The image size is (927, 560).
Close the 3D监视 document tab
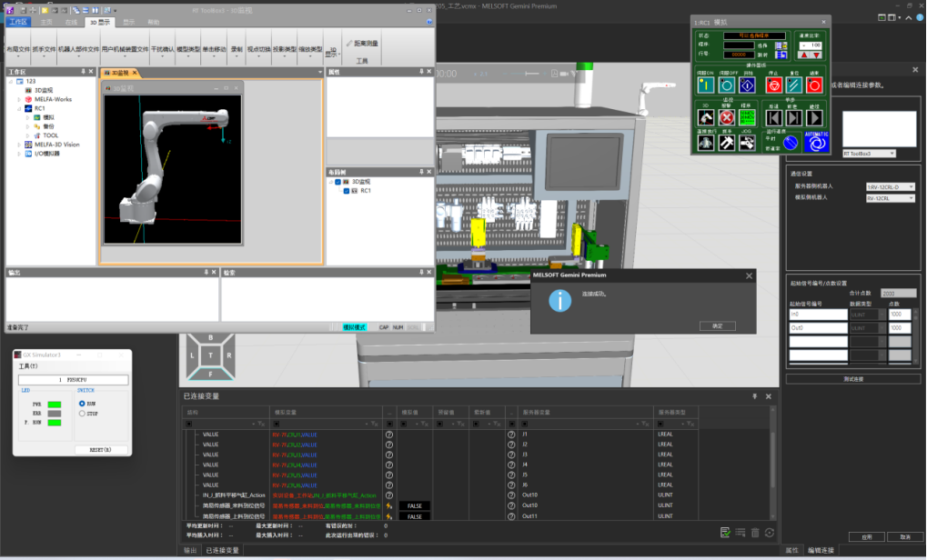(x=135, y=73)
